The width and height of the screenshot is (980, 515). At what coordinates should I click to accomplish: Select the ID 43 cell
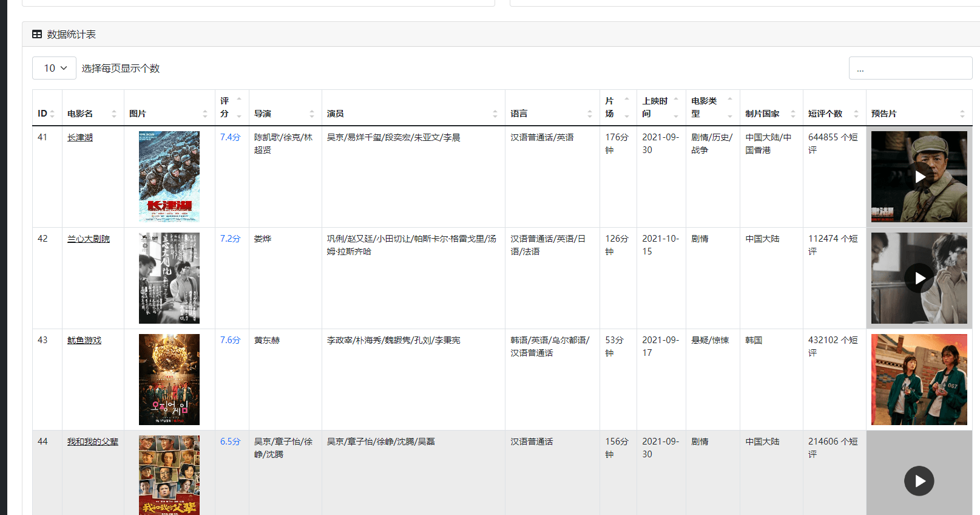[47, 380]
